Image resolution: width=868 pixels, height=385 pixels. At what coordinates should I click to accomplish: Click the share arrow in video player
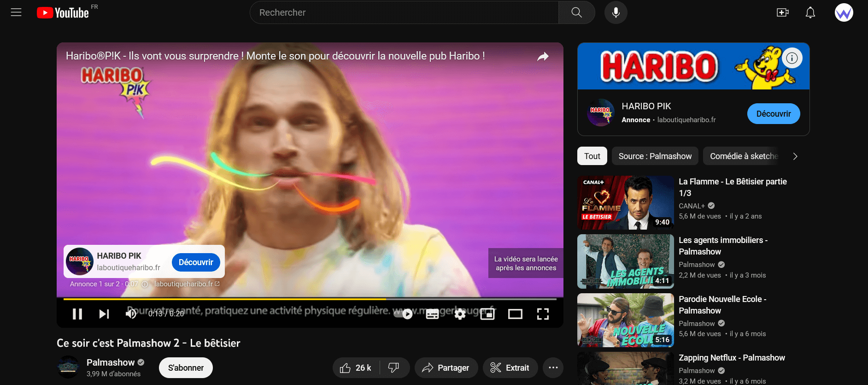(543, 56)
